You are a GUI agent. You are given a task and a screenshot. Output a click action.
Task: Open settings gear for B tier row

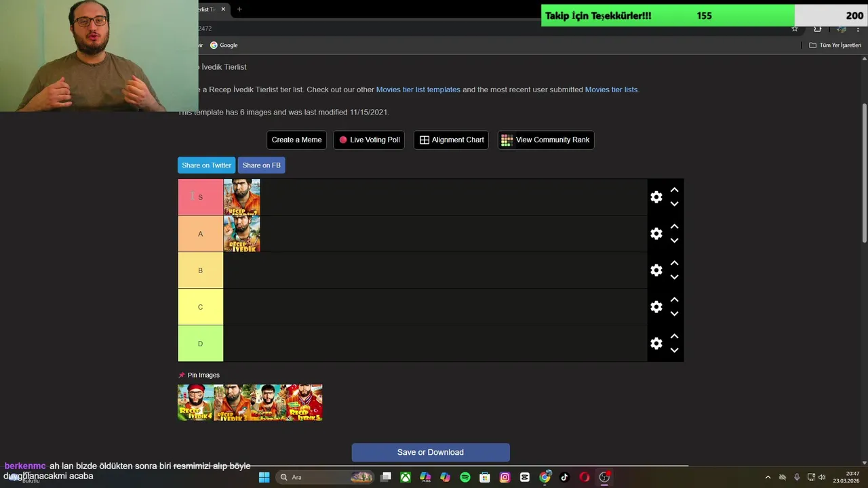[x=656, y=270]
